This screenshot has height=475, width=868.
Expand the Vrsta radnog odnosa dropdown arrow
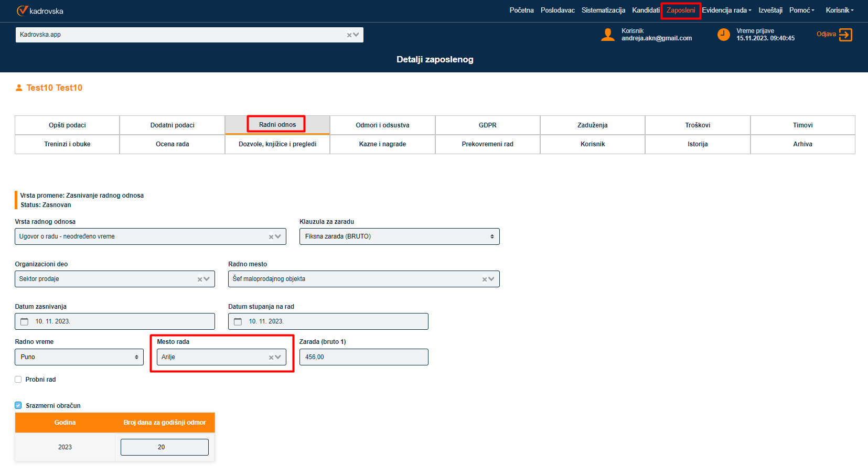click(x=278, y=236)
